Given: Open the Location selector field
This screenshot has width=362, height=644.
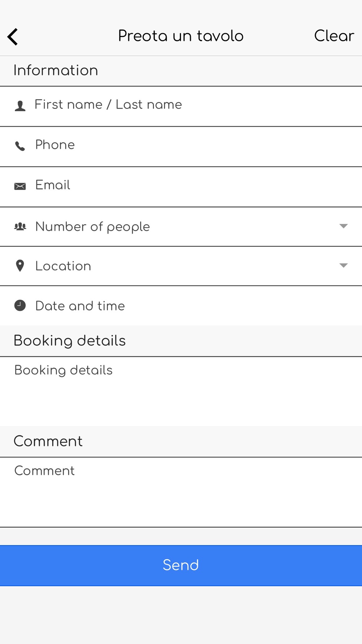Looking at the screenshot, I should click(181, 266).
